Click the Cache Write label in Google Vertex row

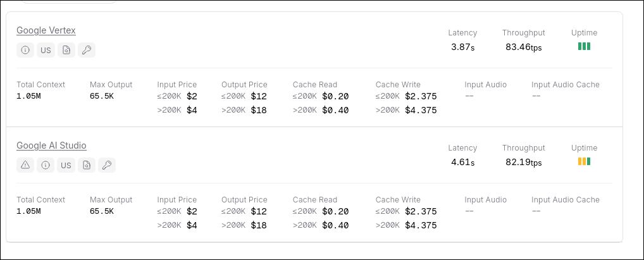(x=398, y=85)
